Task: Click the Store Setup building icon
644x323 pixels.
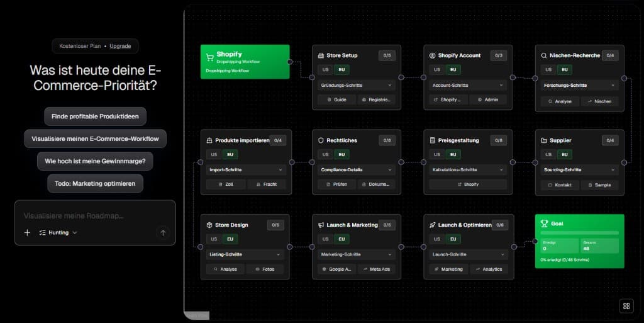Action: tap(321, 55)
